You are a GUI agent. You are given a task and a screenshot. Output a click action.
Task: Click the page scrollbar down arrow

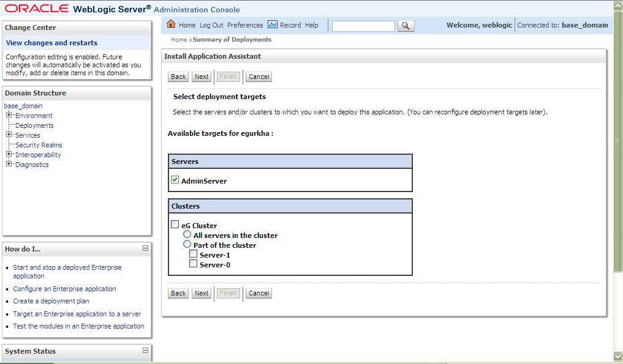point(617,355)
